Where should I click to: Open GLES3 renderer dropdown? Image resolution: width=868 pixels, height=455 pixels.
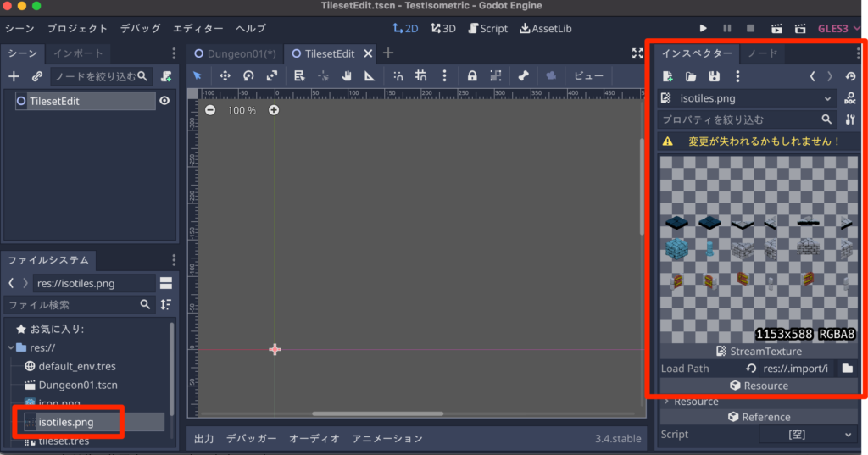[x=838, y=28]
